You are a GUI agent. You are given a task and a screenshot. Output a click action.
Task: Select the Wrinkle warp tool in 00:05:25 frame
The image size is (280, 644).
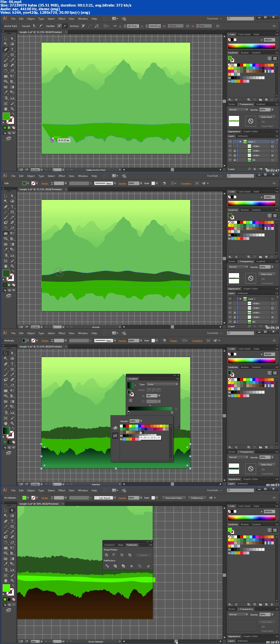(x=5, y=233)
